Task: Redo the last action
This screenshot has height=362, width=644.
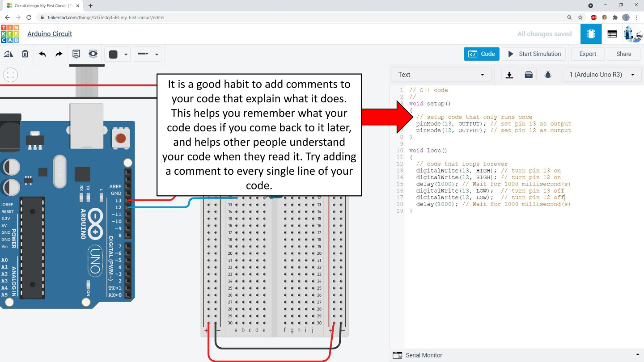Action: 59,54
